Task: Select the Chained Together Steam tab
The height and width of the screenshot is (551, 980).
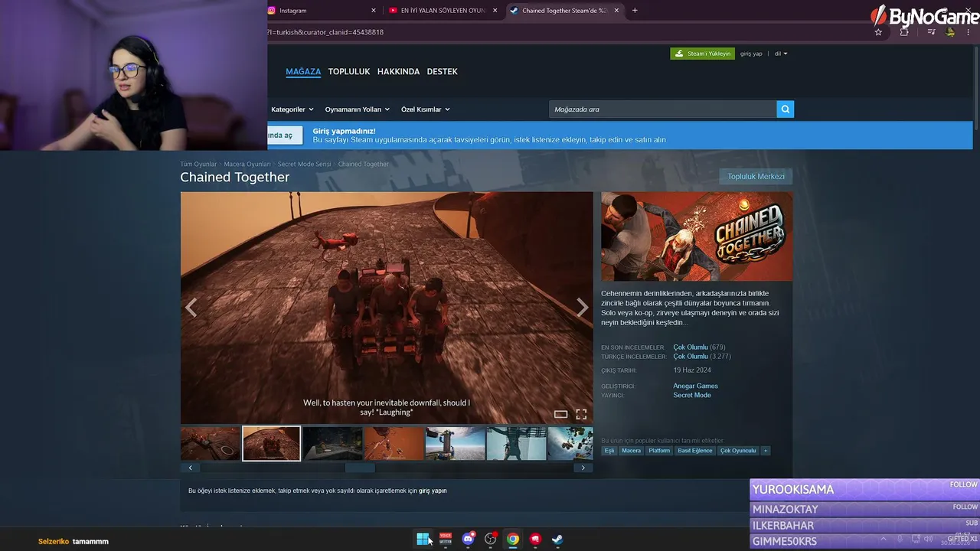Action: tap(564, 11)
